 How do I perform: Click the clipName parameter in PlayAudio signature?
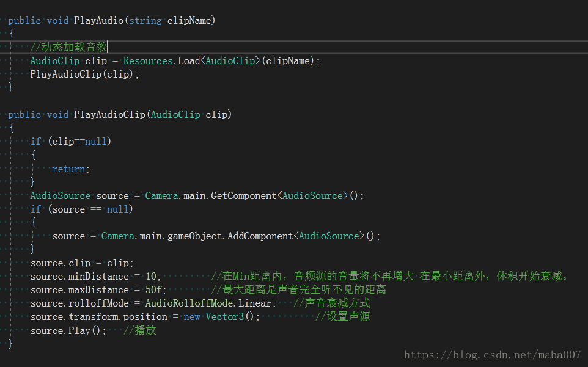click(x=189, y=21)
